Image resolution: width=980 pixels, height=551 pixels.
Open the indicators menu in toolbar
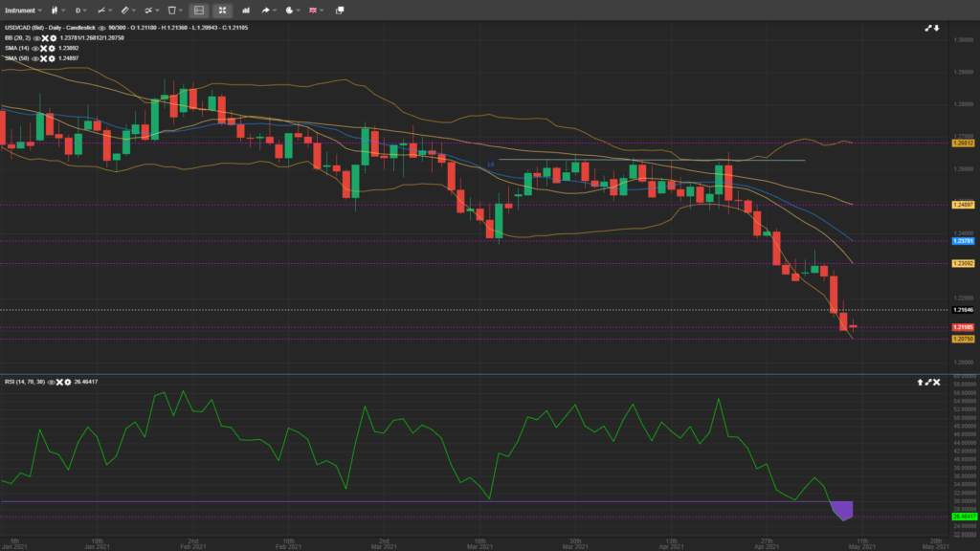point(103,10)
